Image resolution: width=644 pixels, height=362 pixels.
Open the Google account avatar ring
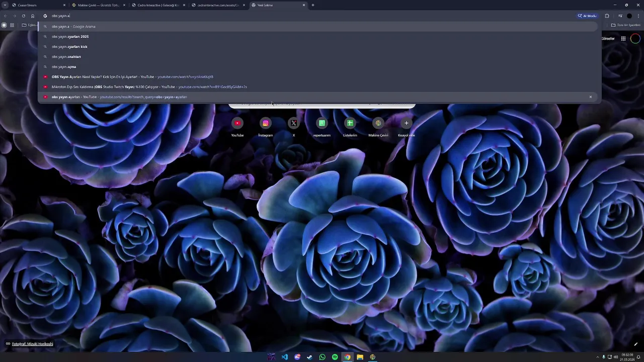point(635,38)
